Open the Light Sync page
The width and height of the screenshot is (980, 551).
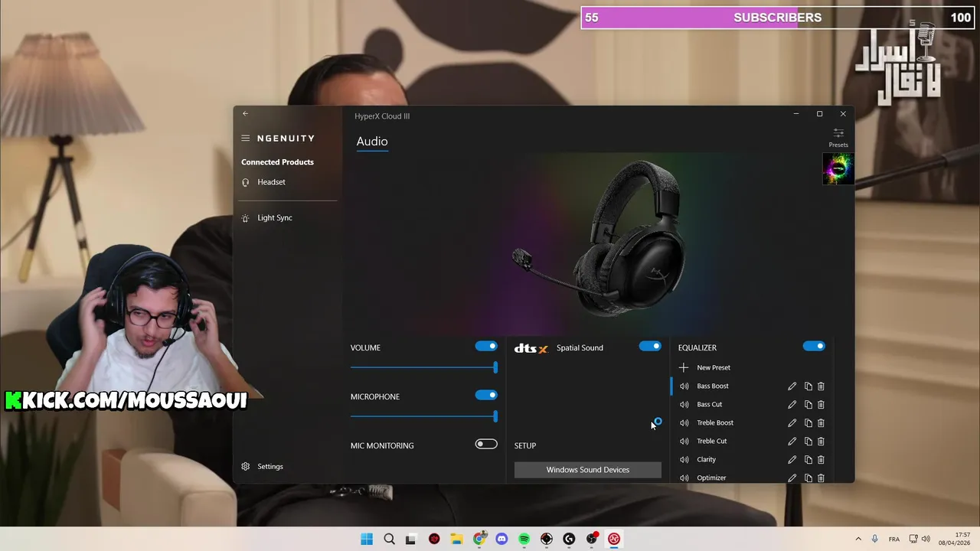point(275,218)
